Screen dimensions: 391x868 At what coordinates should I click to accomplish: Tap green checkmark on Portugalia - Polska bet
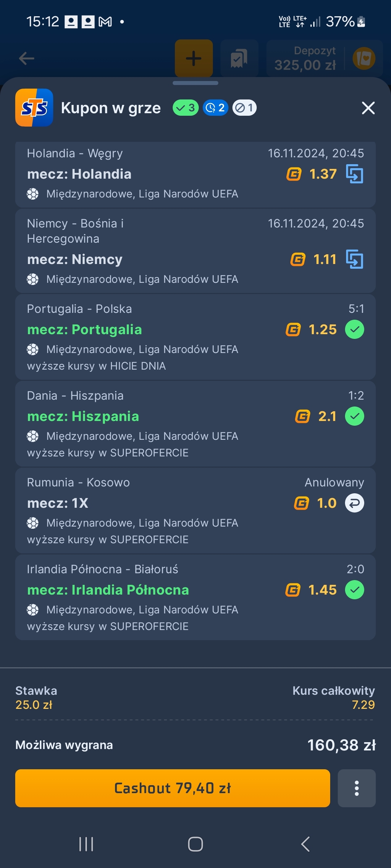coord(354,329)
